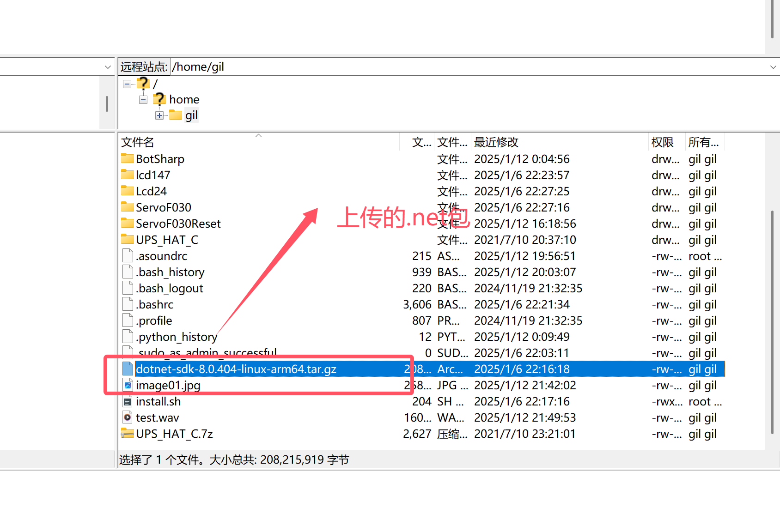
Task: Click the install.sh script icon
Action: [x=128, y=401]
